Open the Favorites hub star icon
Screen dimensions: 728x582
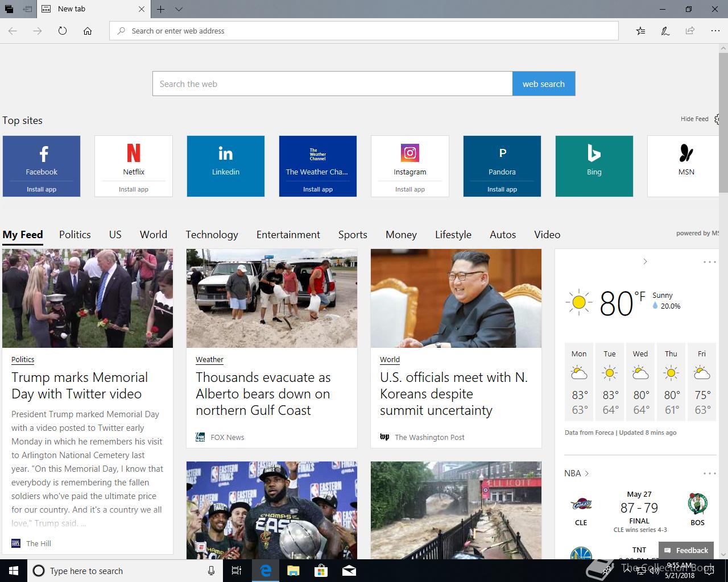[640, 31]
